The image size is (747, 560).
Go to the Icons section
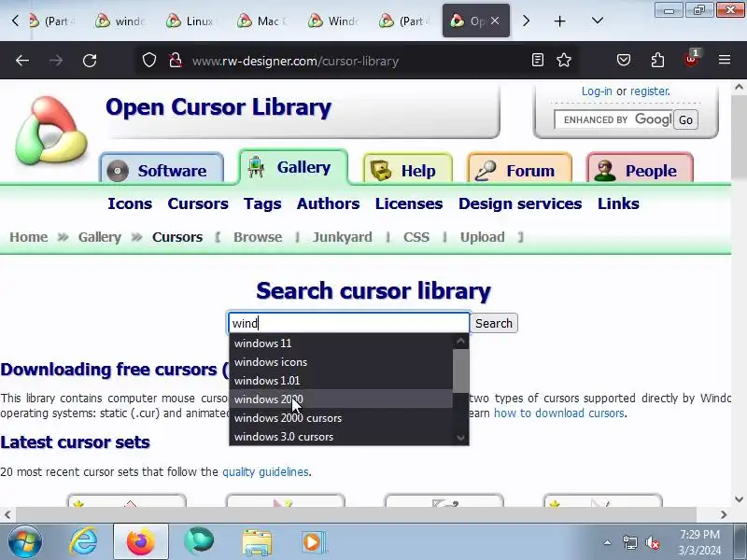pyautogui.click(x=130, y=203)
